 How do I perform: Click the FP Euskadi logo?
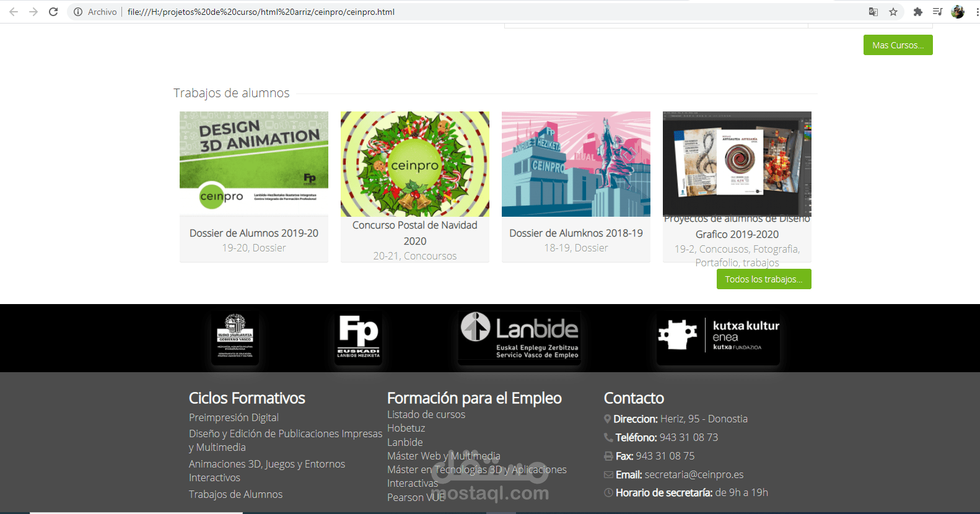pos(358,337)
